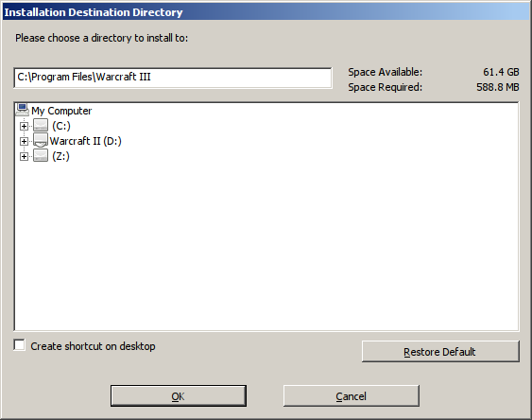Select the (C:) tree label
This screenshot has height=420, width=532.
tap(61, 126)
